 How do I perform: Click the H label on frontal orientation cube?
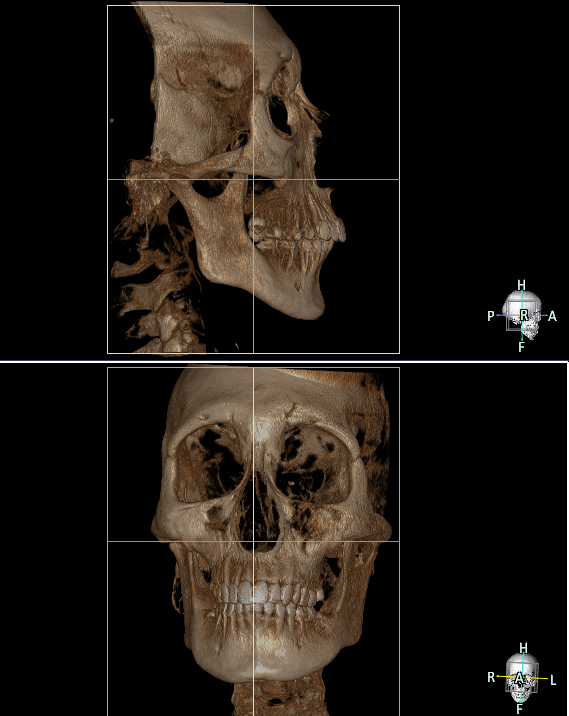(x=523, y=648)
